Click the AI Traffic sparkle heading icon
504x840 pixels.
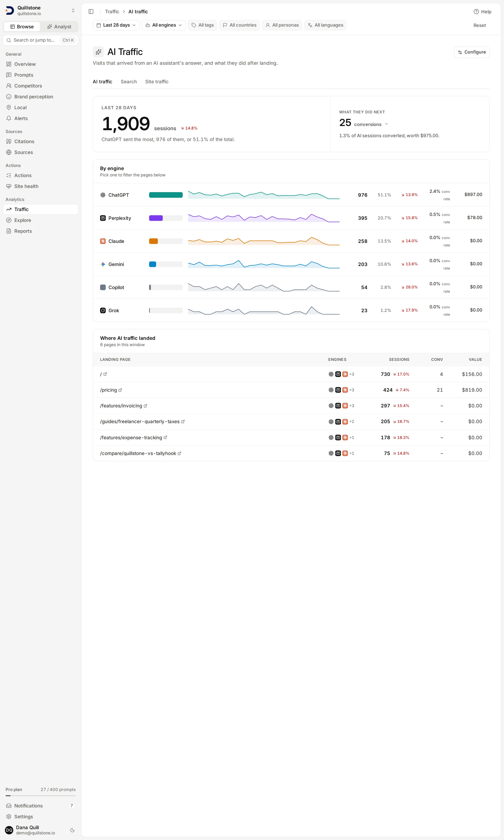click(98, 52)
